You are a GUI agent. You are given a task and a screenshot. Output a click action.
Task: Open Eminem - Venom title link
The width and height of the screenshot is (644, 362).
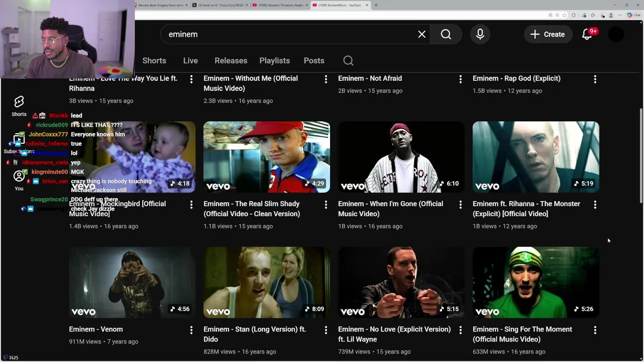[x=96, y=329]
